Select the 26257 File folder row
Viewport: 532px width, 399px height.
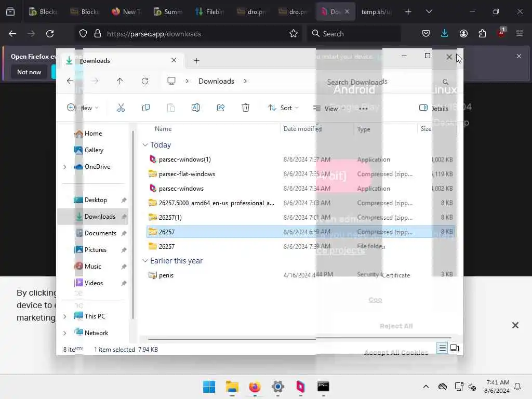click(301, 247)
